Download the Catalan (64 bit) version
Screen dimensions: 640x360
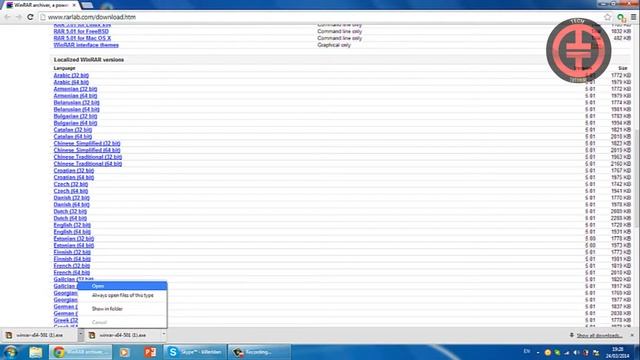click(x=73, y=137)
